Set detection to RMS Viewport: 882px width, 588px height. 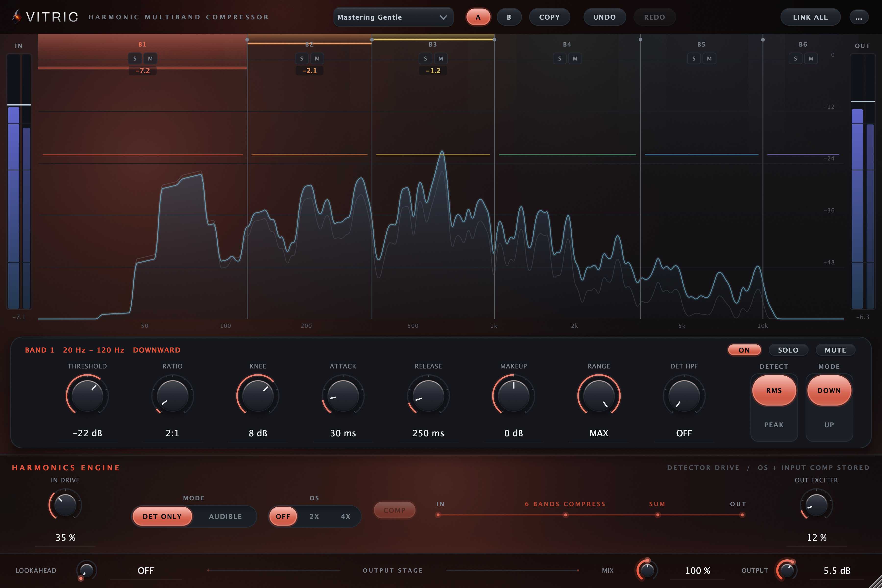(774, 390)
